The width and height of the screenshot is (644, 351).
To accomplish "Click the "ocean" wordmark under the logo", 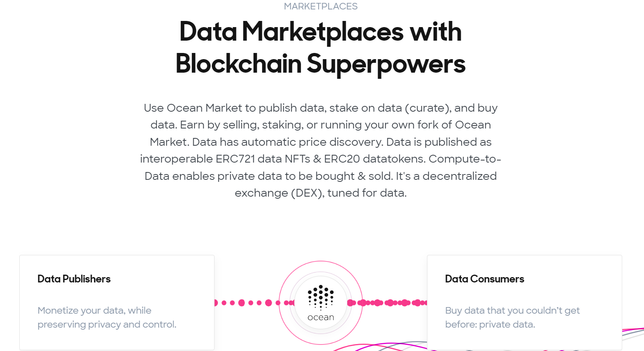I will click(x=321, y=317).
